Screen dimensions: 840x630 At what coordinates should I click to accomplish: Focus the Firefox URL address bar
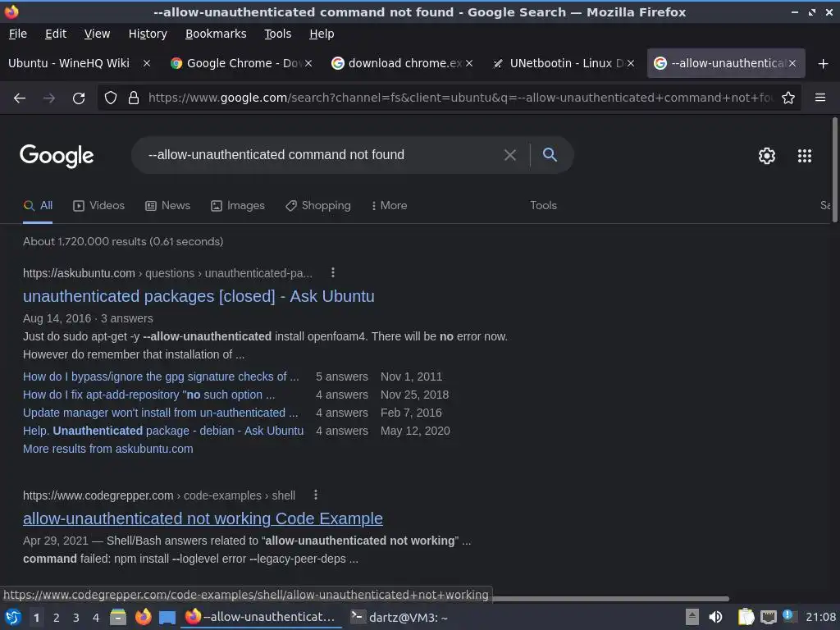(461, 98)
